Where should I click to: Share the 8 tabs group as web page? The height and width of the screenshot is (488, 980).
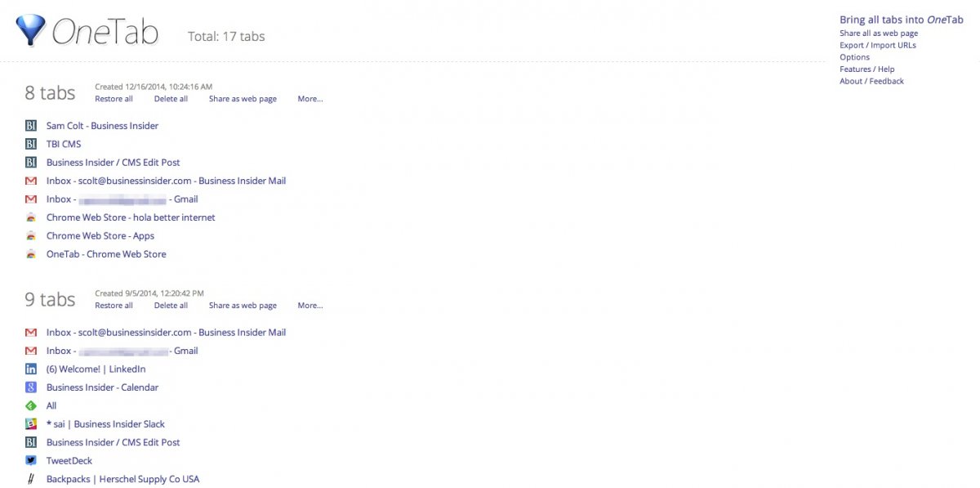[x=243, y=99]
